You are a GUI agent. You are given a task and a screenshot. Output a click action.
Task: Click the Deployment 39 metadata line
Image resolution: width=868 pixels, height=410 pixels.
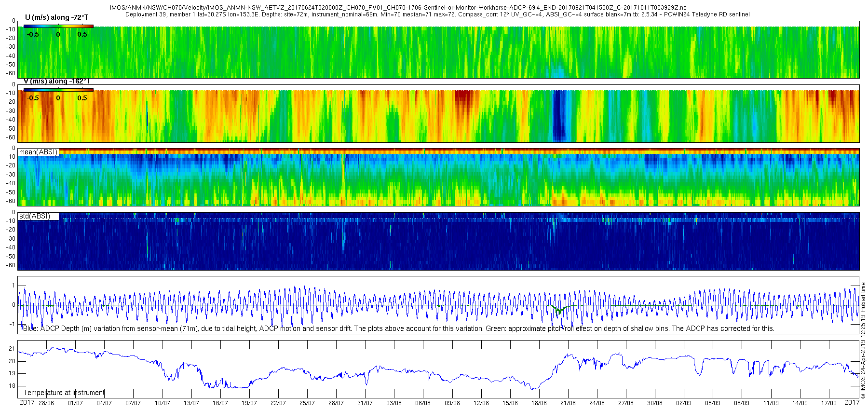click(x=437, y=14)
